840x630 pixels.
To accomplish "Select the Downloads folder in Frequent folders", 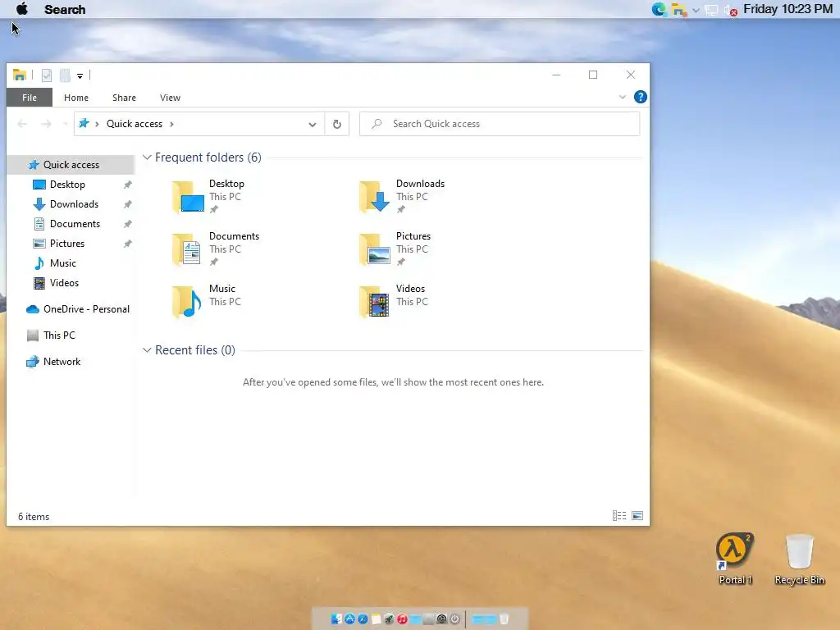I will coord(402,196).
